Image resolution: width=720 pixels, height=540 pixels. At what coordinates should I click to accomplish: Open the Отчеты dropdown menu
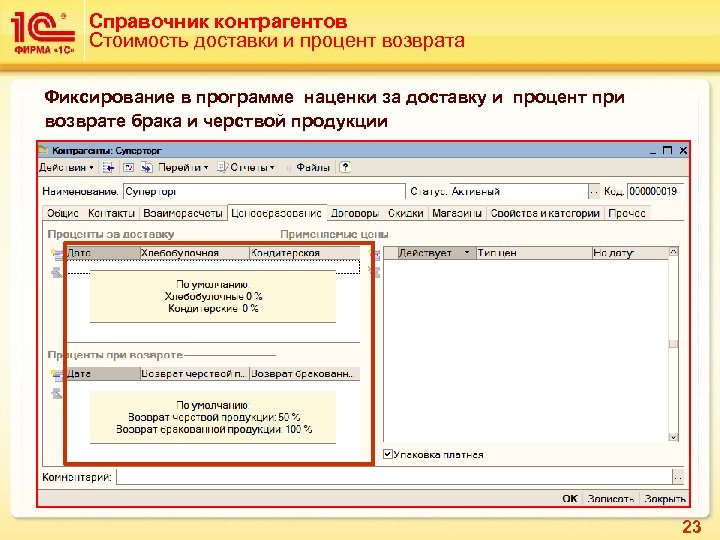click(253, 168)
